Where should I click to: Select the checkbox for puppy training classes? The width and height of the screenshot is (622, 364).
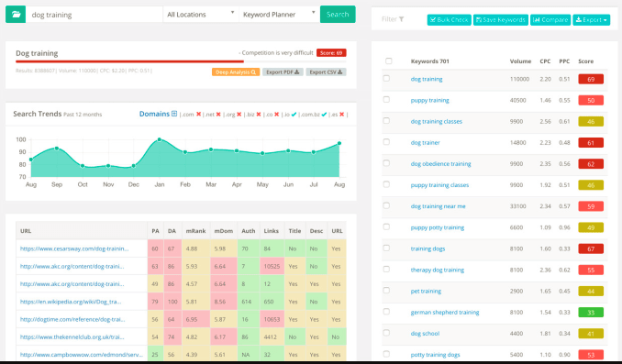[386, 184]
